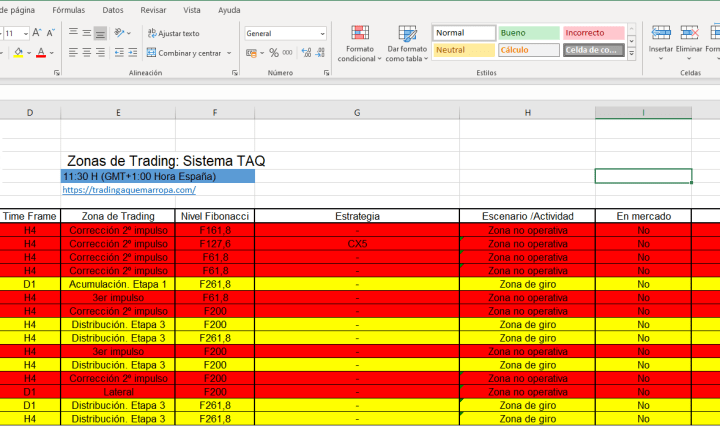Click the Increase Font Size icon
This screenshot has width=720, height=426.
tap(37, 33)
